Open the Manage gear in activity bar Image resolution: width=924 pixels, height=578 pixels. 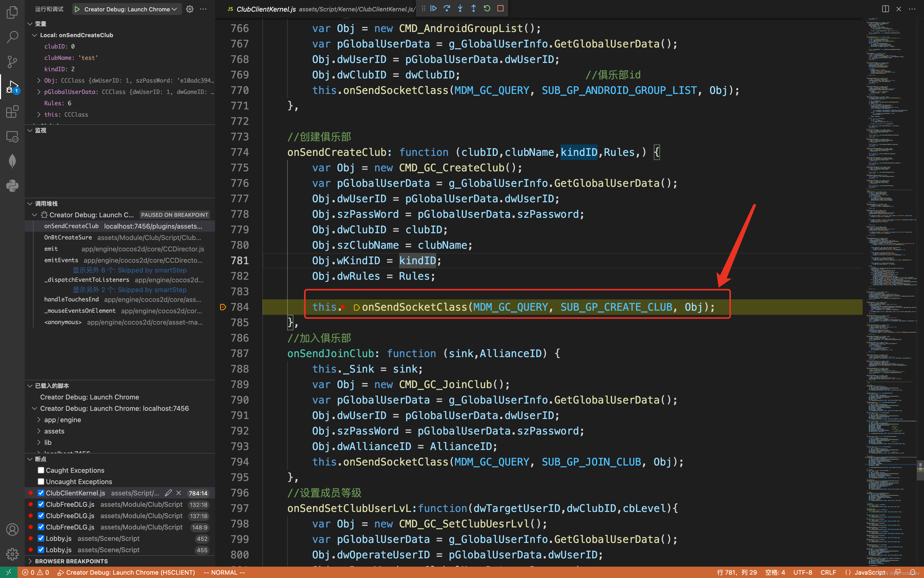12,554
